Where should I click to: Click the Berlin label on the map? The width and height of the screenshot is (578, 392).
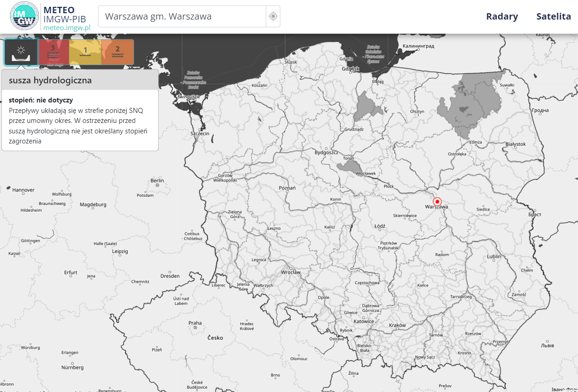click(x=157, y=181)
